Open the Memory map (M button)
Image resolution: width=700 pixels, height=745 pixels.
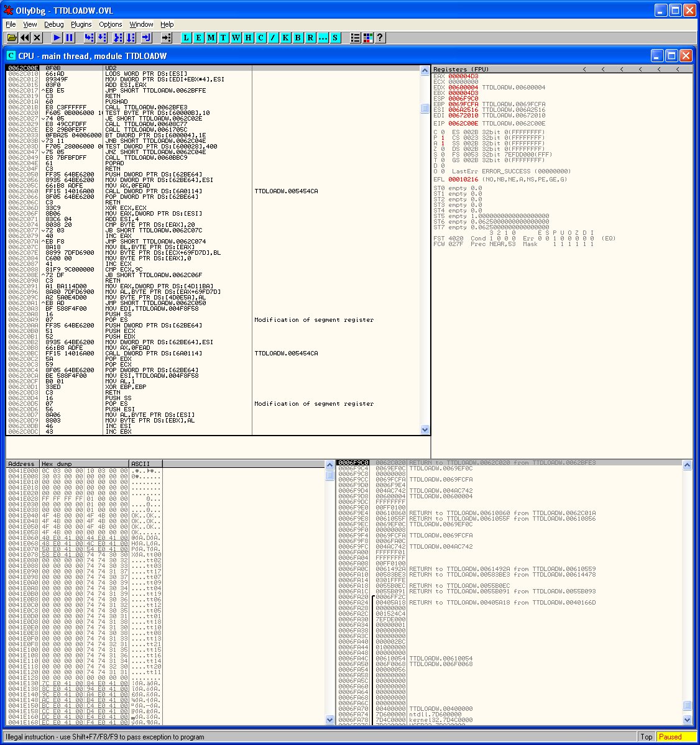pos(211,37)
